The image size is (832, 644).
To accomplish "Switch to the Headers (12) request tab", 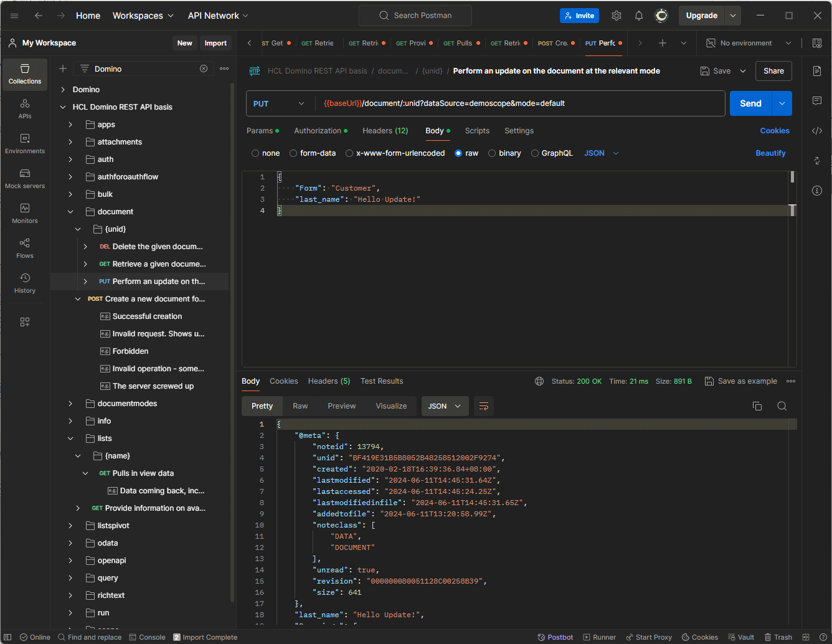I will tap(385, 131).
